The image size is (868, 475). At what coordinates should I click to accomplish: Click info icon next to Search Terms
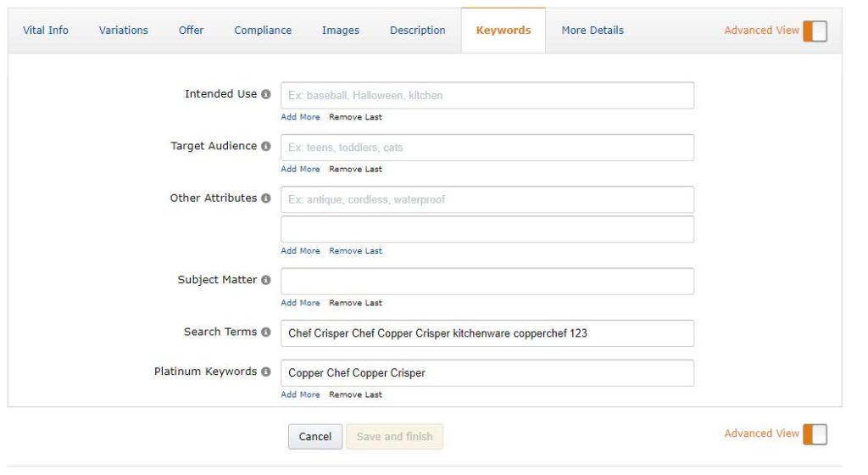click(x=265, y=332)
